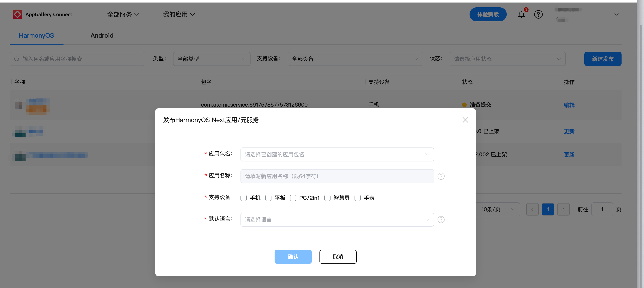
Task: Click the AppGallery Connect logo icon
Action: tap(17, 15)
